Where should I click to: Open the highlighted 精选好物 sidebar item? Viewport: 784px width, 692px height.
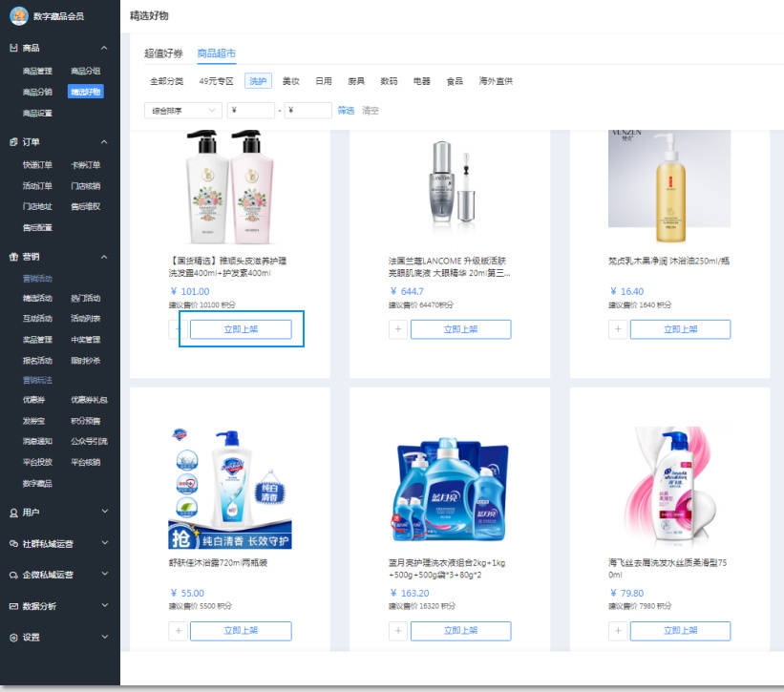86,92
